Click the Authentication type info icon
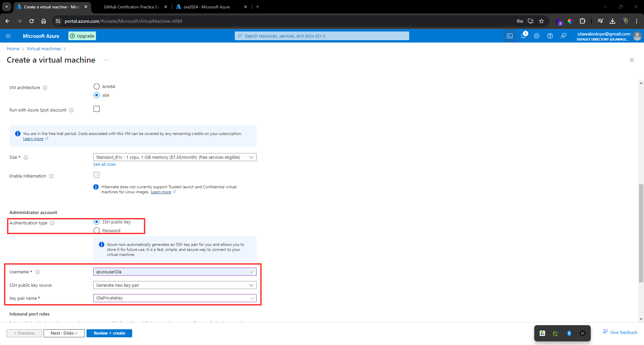The image size is (644, 345). 52,223
